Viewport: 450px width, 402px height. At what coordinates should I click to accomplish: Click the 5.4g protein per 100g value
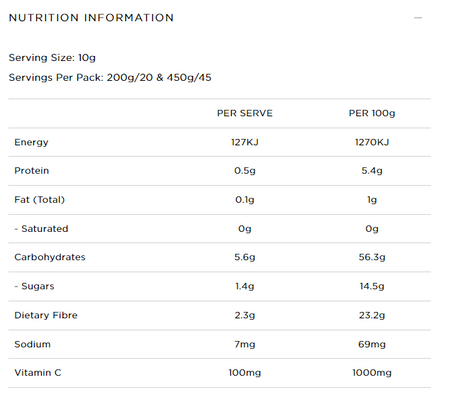tap(372, 171)
